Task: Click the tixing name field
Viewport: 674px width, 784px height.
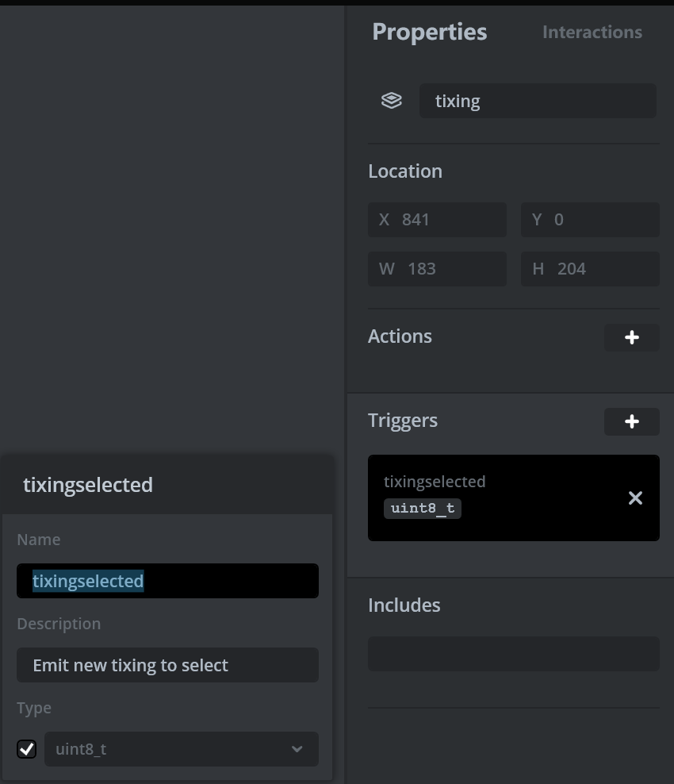Action: pos(538,101)
